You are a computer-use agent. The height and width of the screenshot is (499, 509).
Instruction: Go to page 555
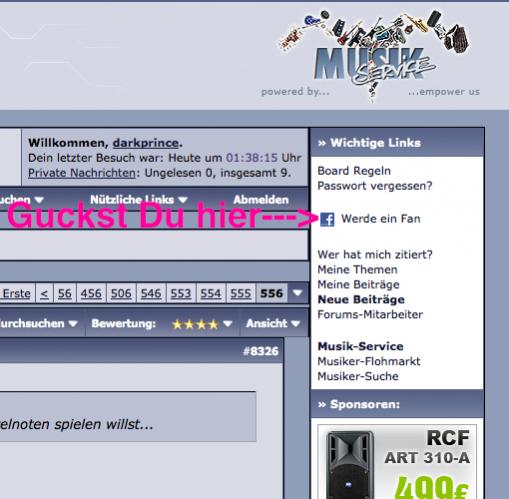pyautogui.click(x=241, y=294)
